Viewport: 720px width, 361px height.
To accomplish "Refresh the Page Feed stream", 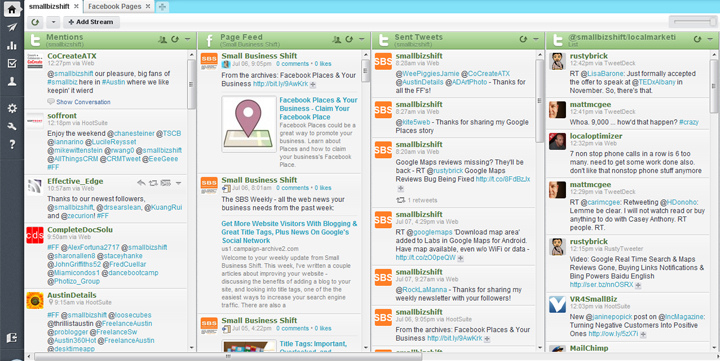I will click(x=349, y=39).
